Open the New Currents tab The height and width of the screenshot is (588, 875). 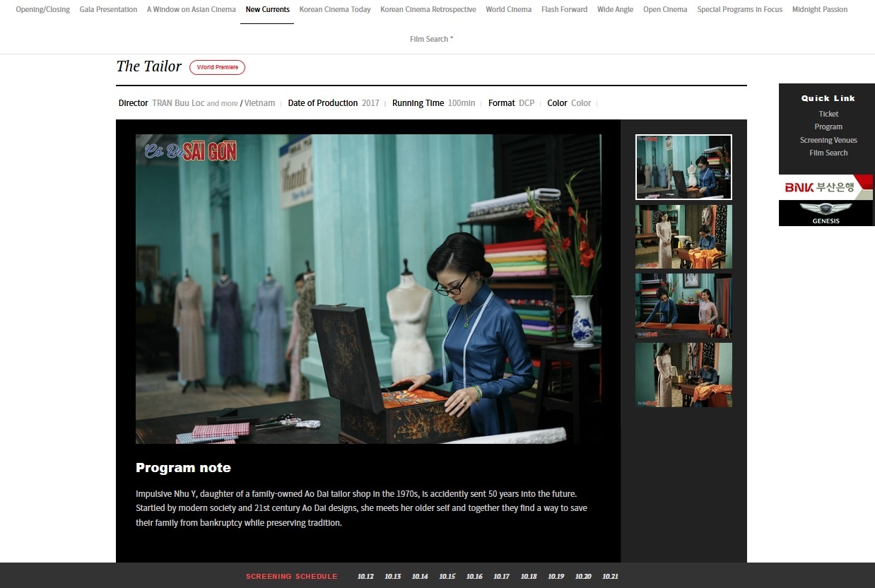[x=267, y=10]
